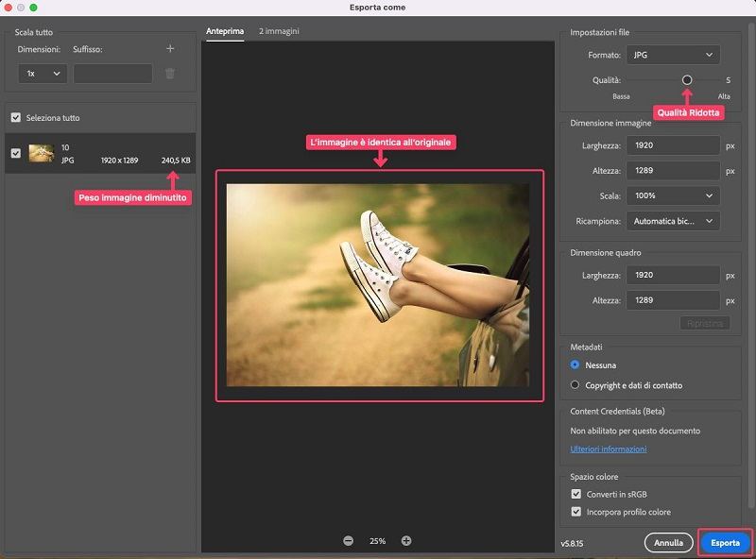Open the Ricampiona method dropdown
The height and width of the screenshot is (559, 756).
[673, 221]
